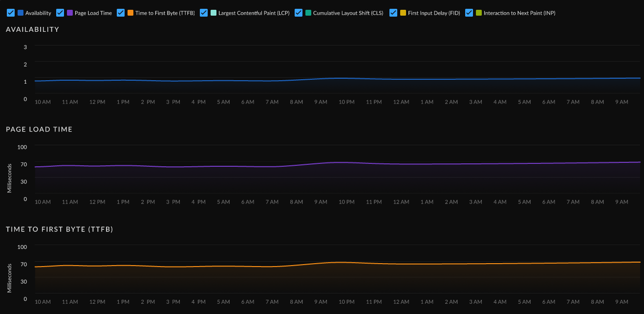The height and width of the screenshot is (314, 644).
Task: Toggle the Cumulative Layout Shift checkbox
Action: click(x=299, y=13)
